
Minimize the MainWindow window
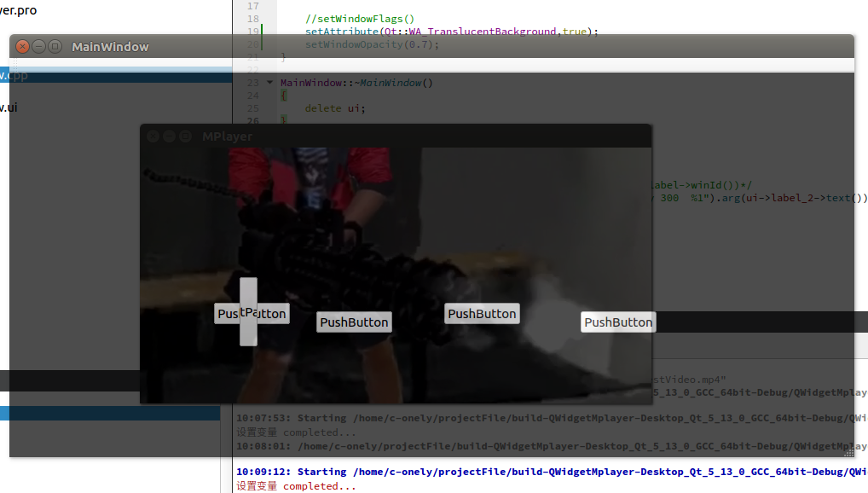coord(38,47)
